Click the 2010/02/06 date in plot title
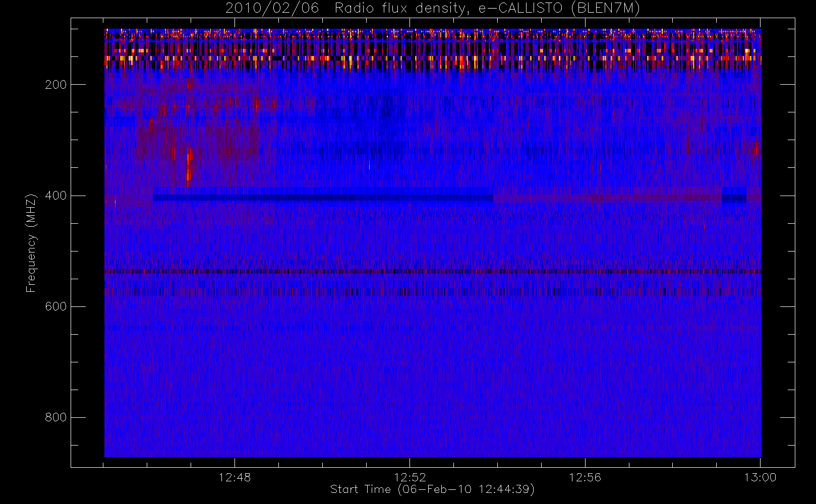This screenshot has height=504, width=816. 272,9
